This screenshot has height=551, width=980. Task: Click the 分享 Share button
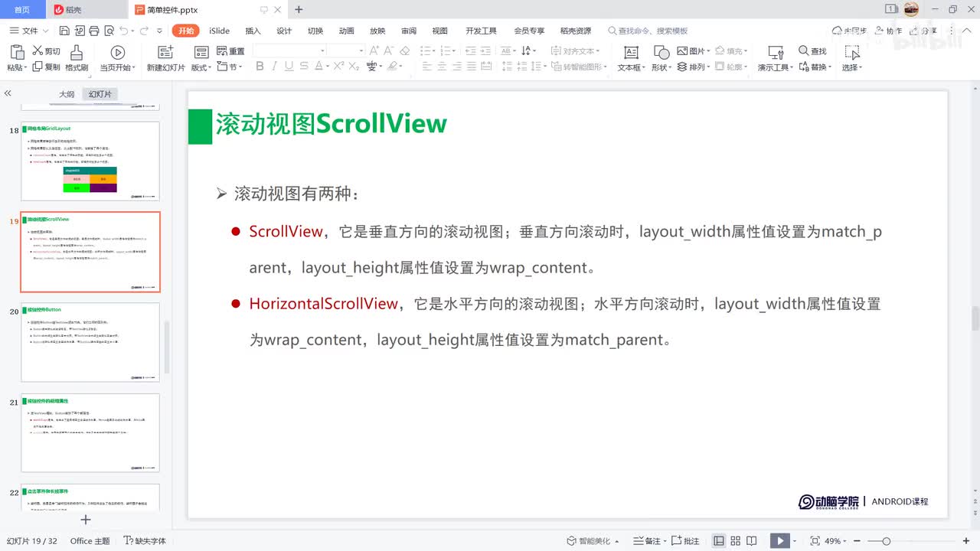[x=923, y=31]
